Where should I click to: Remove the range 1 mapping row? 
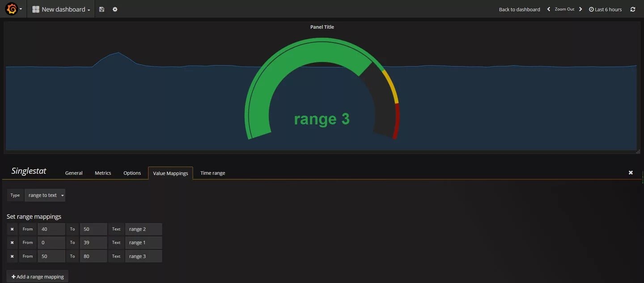click(12, 243)
